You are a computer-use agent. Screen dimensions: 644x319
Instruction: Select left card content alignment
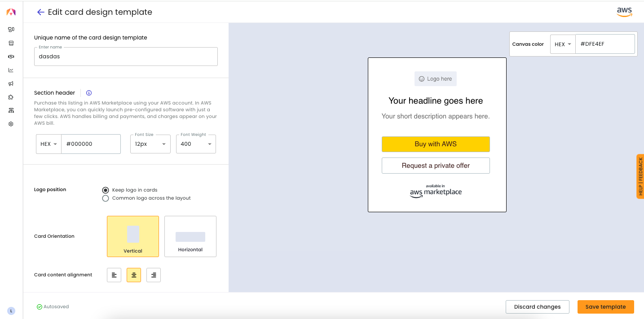pos(114,275)
